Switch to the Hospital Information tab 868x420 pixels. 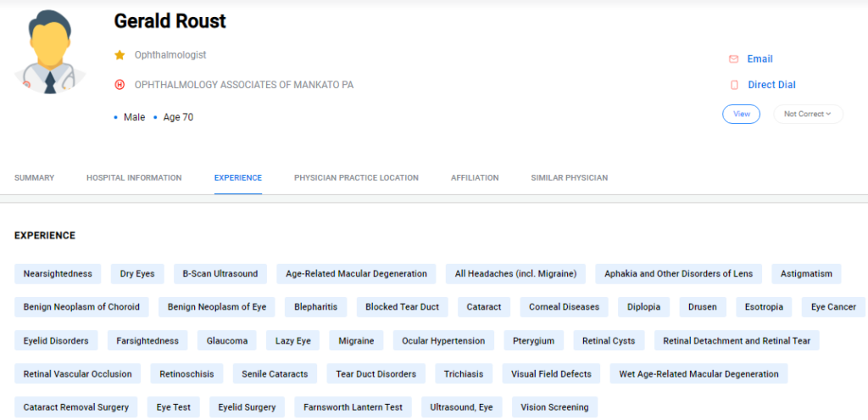tap(134, 178)
